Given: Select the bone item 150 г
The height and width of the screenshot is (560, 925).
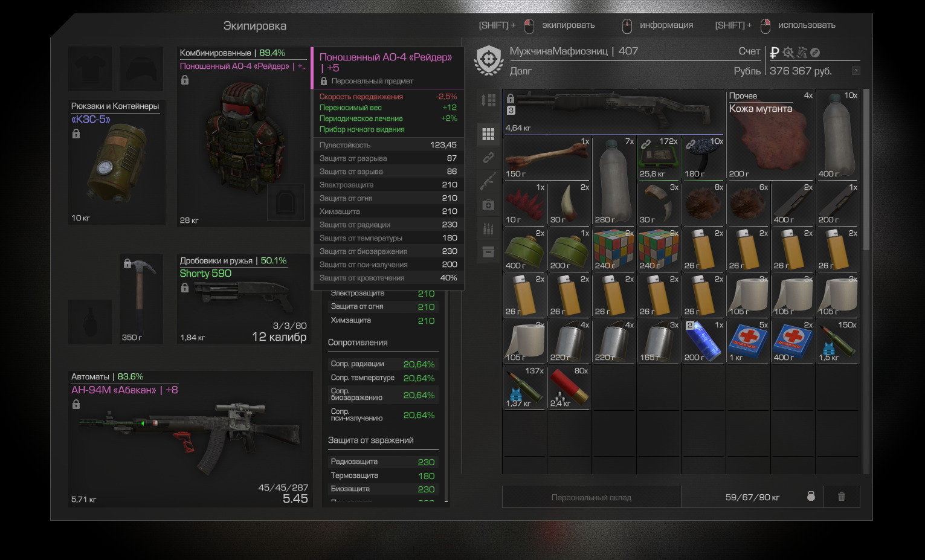Looking at the screenshot, I should point(547,158).
